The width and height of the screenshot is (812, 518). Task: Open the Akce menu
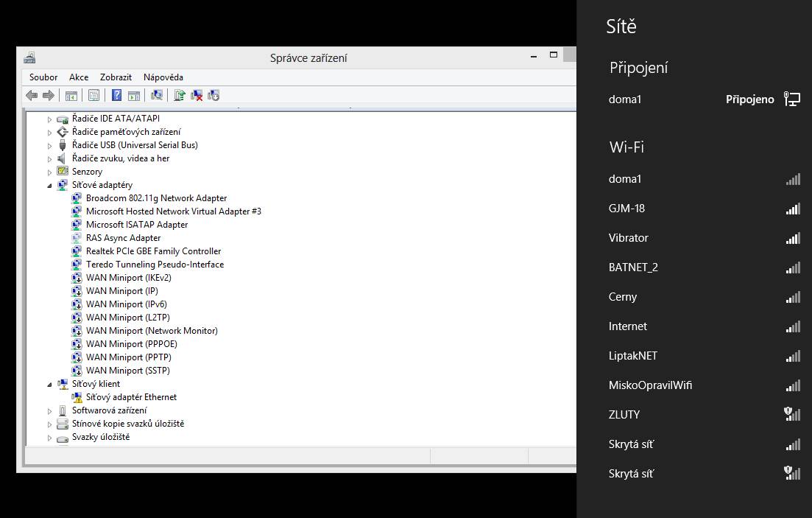[79, 77]
